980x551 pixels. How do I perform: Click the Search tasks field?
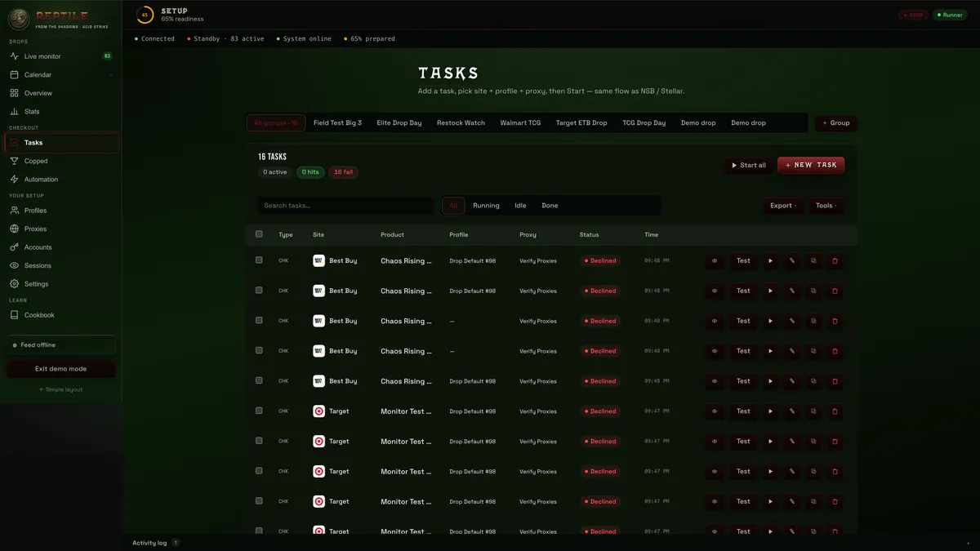coord(346,206)
